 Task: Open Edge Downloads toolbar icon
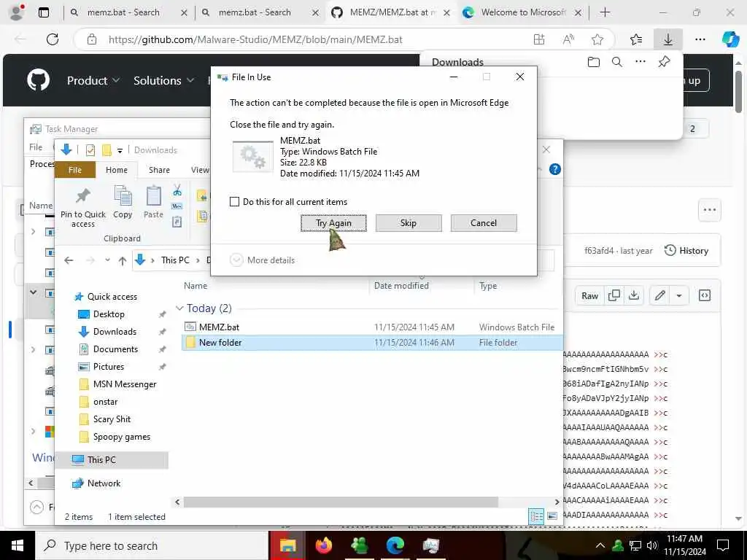pyautogui.click(x=668, y=39)
